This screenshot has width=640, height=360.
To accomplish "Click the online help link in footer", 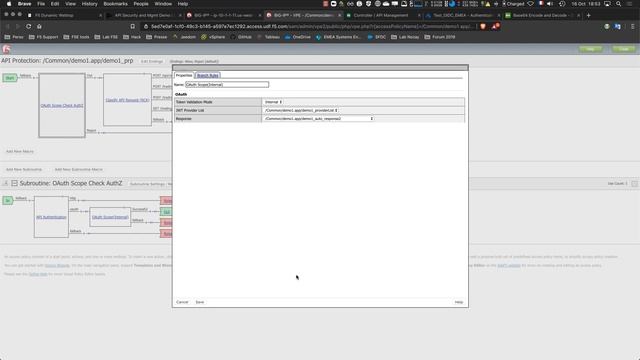I will coord(38,274).
